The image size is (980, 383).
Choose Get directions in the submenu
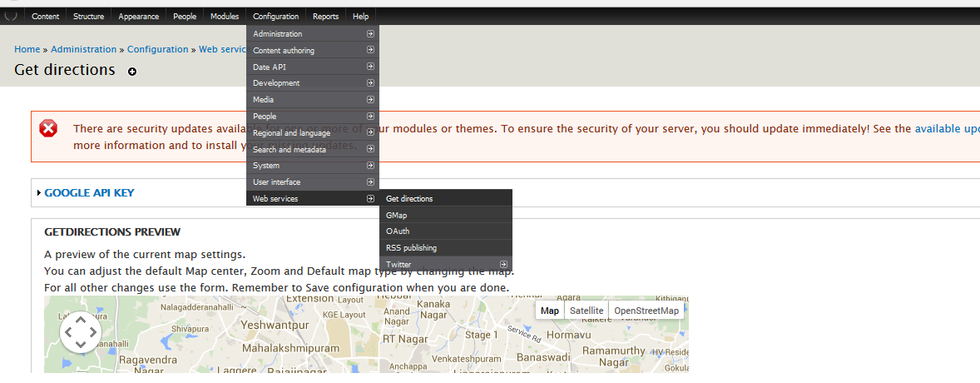click(446, 198)
